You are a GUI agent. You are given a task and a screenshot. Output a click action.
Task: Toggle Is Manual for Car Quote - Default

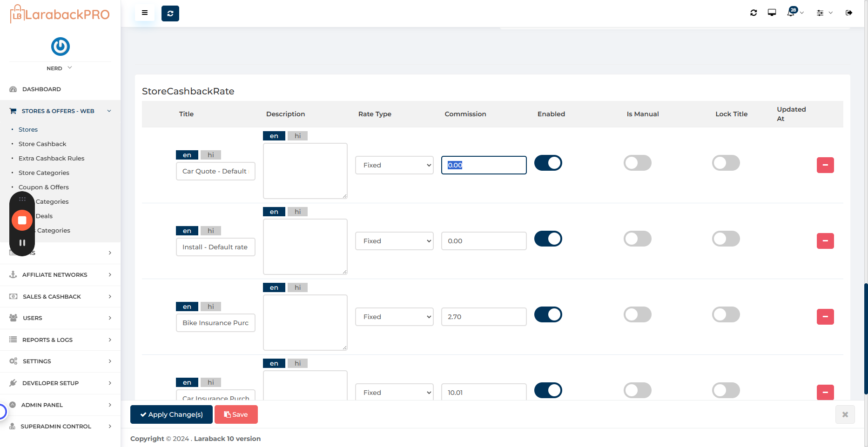[638, 163]
